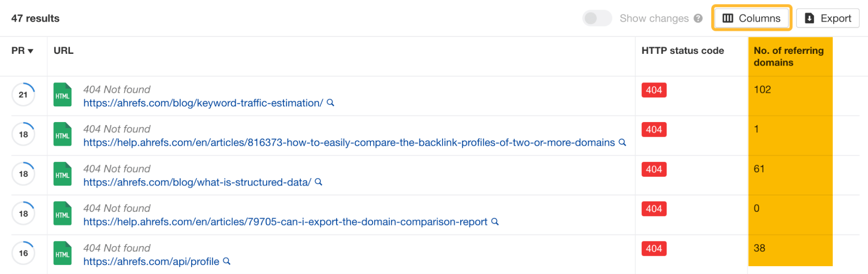Click the Show changes help question icon
The height and width of the screenshot is (274, 868).
tap(698, 18)
